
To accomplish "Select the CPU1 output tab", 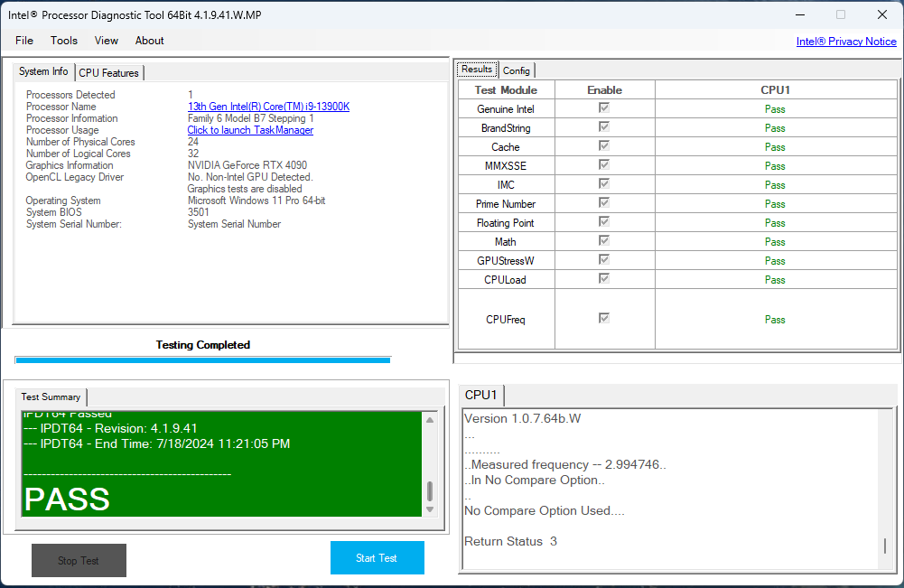I will click(x=481, y=395).
